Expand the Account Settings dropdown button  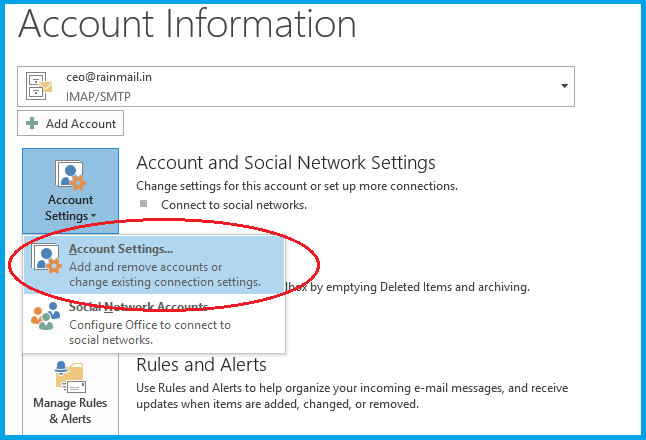(x=70, y=191)
